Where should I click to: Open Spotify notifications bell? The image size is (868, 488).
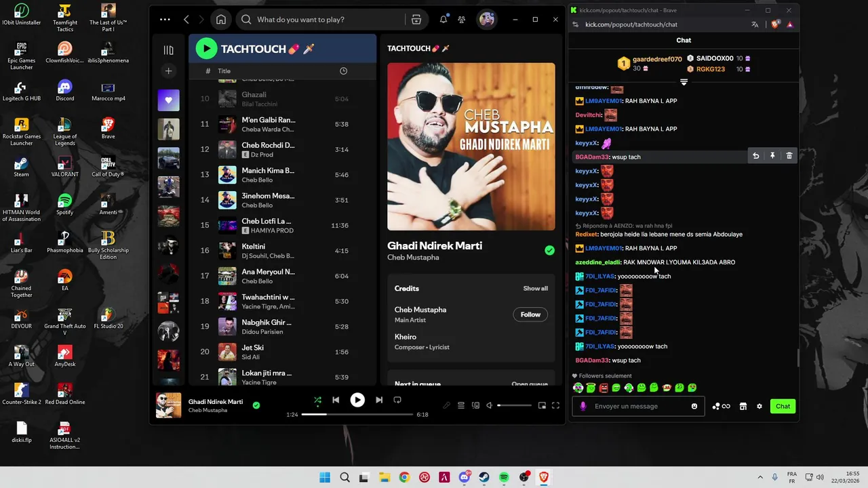click(x=443, y=20)
